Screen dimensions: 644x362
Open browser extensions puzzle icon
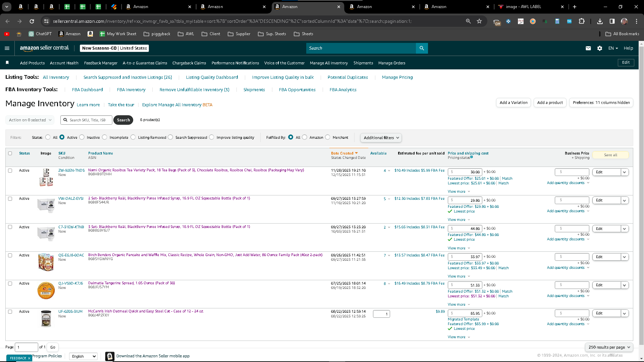(x=582, y=21)
